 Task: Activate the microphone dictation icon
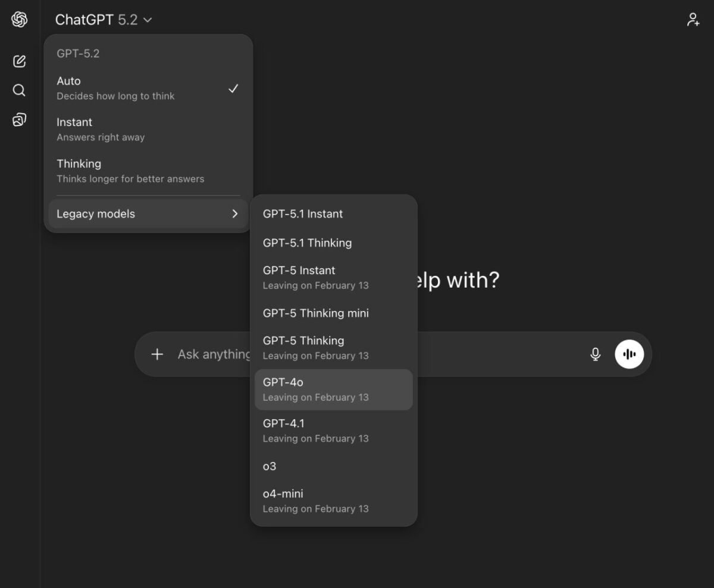(595, 354)
